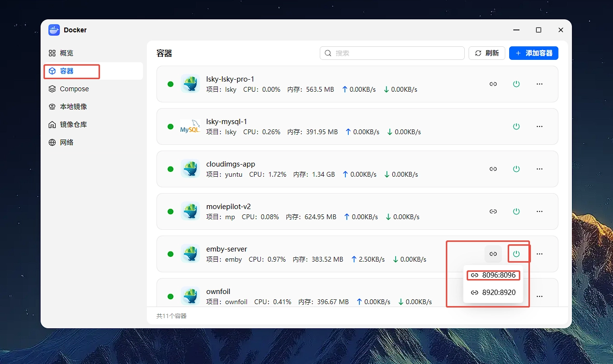Click the 搜索 search field
Viewport: 613px width, 364px height.
[392, 53]
